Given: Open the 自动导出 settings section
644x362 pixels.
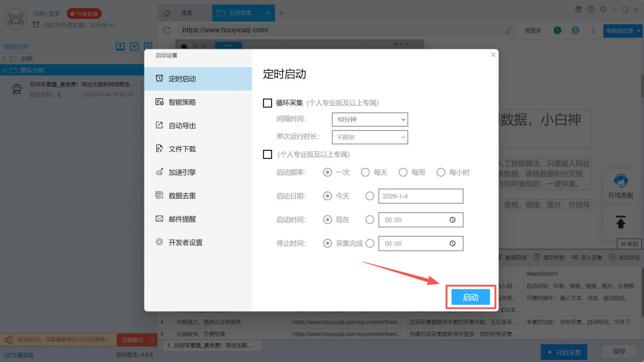Looking at the screenshot, I should click(182, 126).
